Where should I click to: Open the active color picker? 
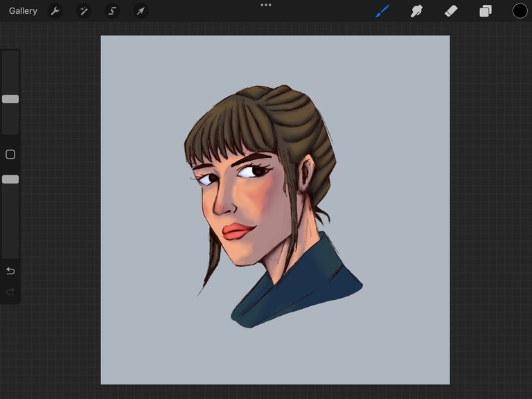[520, 11]
